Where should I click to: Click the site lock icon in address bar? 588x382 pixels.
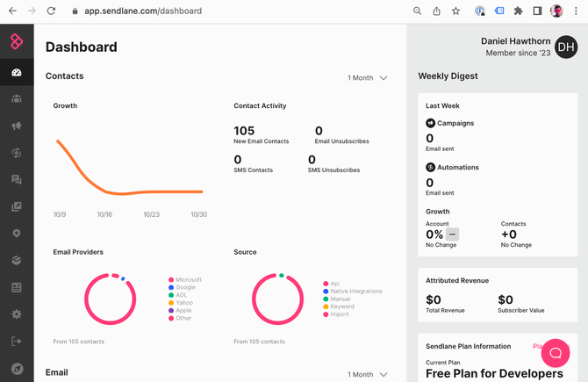(x=75, y=11)
